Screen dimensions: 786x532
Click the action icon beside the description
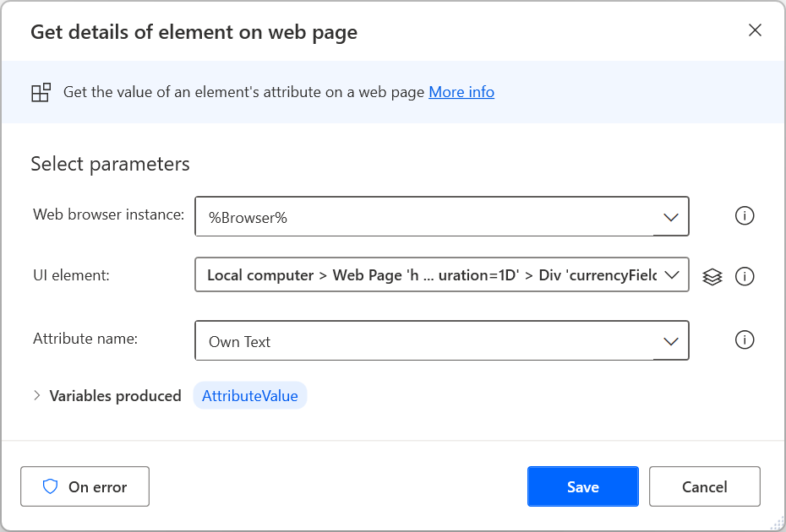(41, 93)
